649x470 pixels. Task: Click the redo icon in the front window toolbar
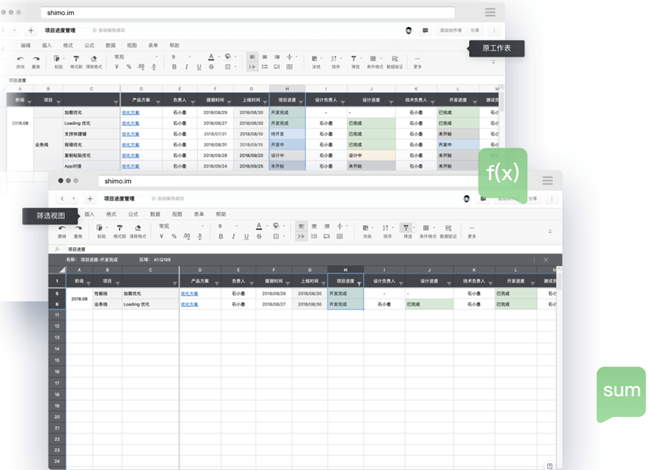80,227
